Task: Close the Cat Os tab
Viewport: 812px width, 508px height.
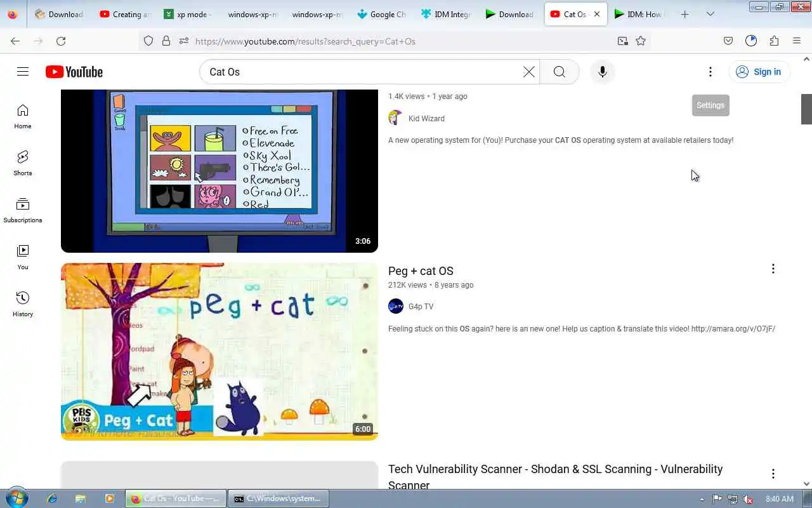Action: pyautogui.click(x=596, y=14)
